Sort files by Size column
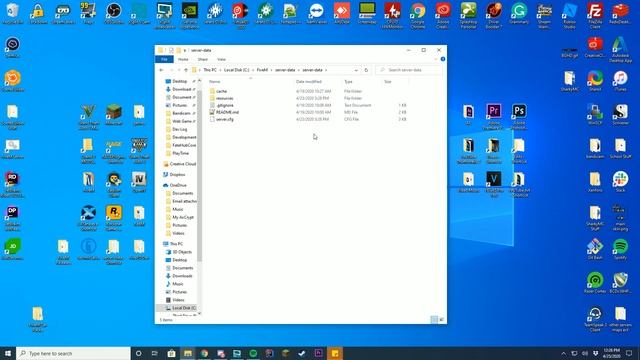 tap(388, 82)
